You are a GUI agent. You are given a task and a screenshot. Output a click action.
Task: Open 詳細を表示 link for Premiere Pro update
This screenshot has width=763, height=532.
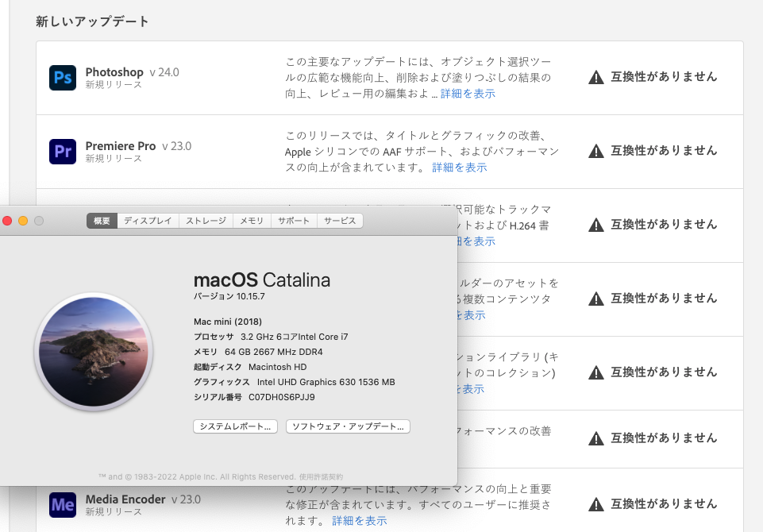[x=460, y=168]
